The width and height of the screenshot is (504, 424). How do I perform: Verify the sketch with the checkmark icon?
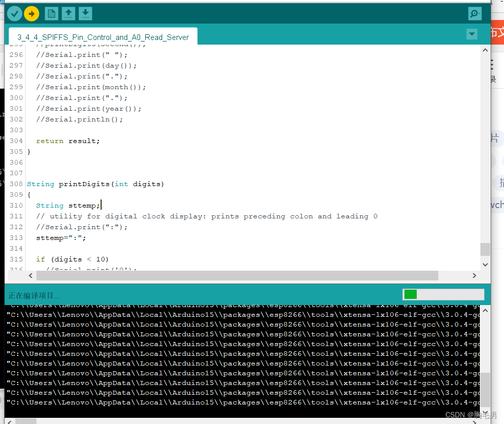pos(14,13)
